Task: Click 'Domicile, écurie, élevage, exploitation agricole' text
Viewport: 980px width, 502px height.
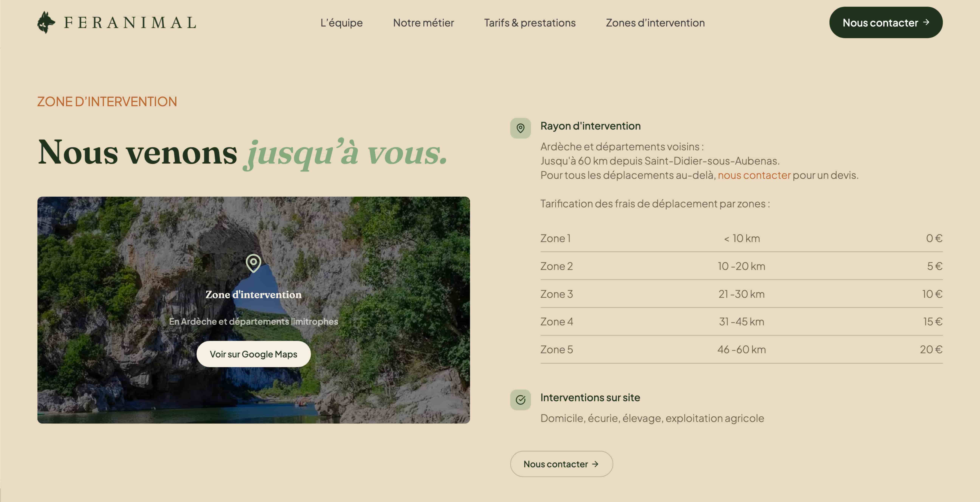Action: tap(652, 418)
